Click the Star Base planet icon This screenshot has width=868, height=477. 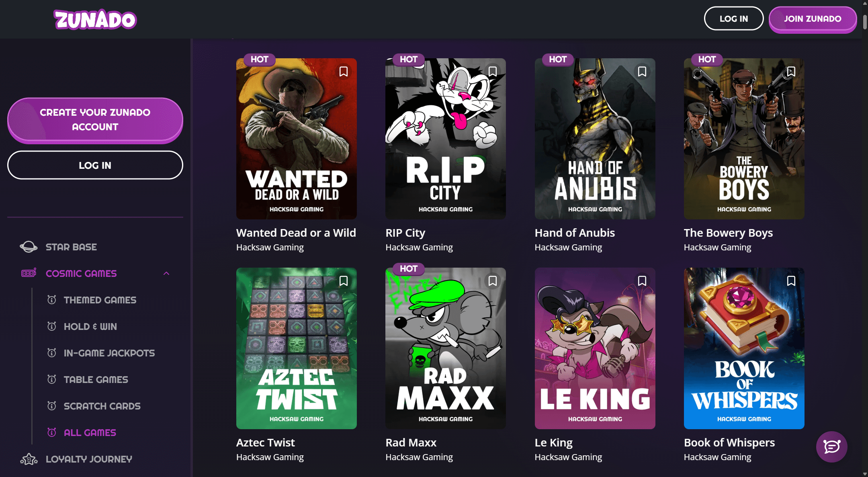[x=29, y=247]
